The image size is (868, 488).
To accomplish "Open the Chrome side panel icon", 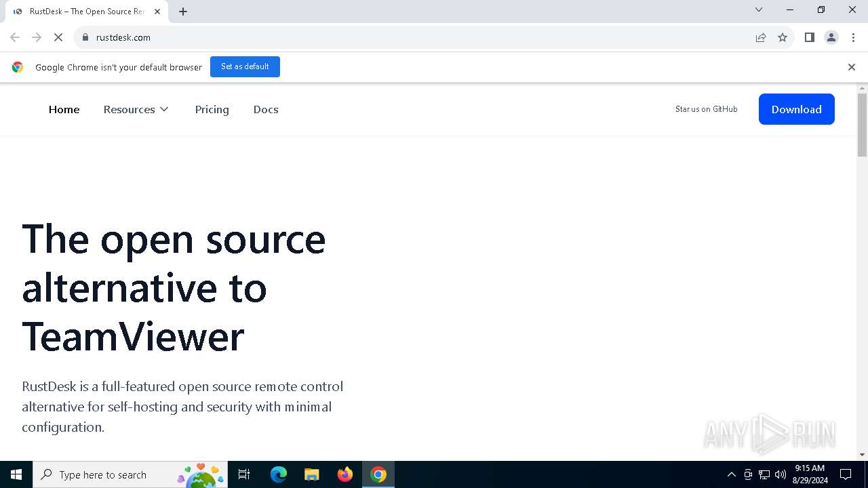I will pyautogui.click(x=809, y=37).
